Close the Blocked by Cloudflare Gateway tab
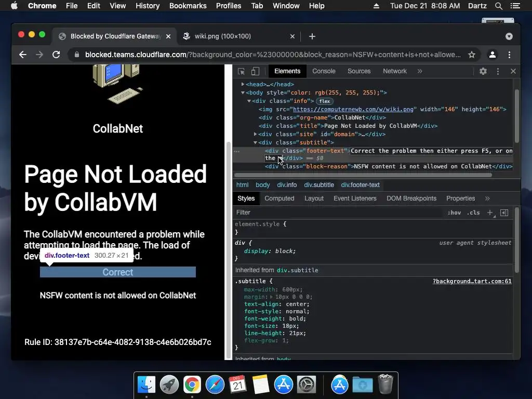Screen dimensions: 532x399 168,36
